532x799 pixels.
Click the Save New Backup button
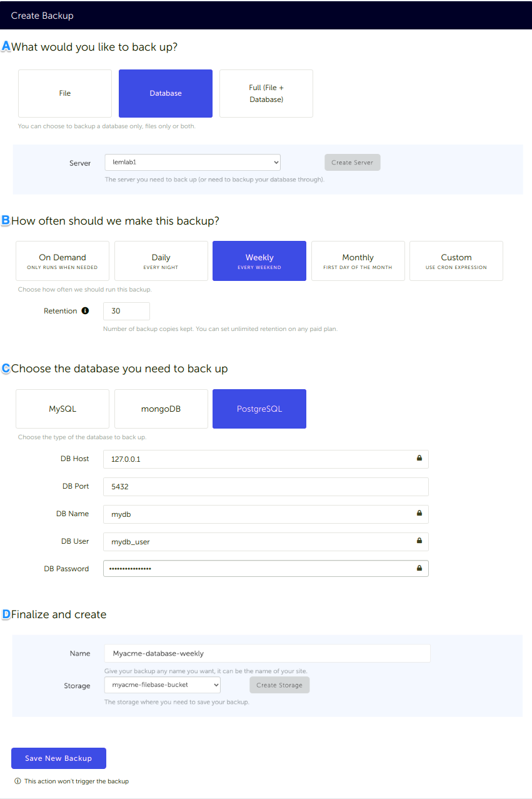click(59, 758)
